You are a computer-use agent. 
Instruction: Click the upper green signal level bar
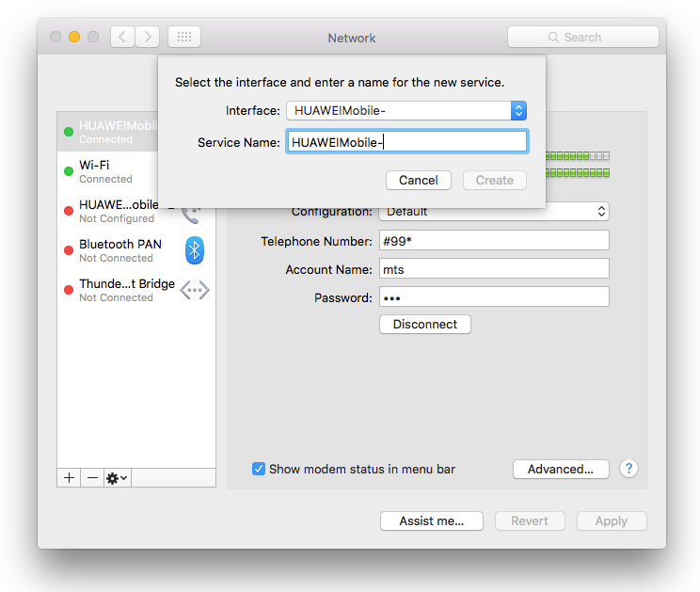click(578, 156)
